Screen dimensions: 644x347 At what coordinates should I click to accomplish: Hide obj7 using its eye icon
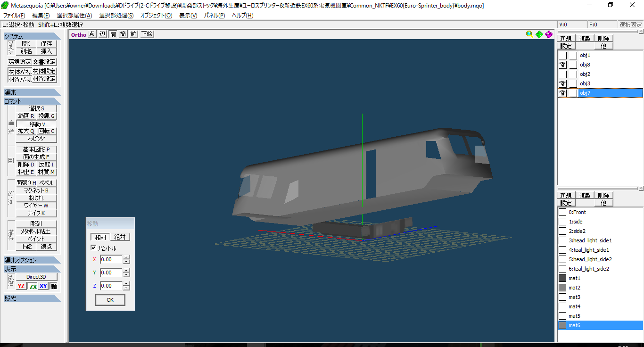coord(563,93)
